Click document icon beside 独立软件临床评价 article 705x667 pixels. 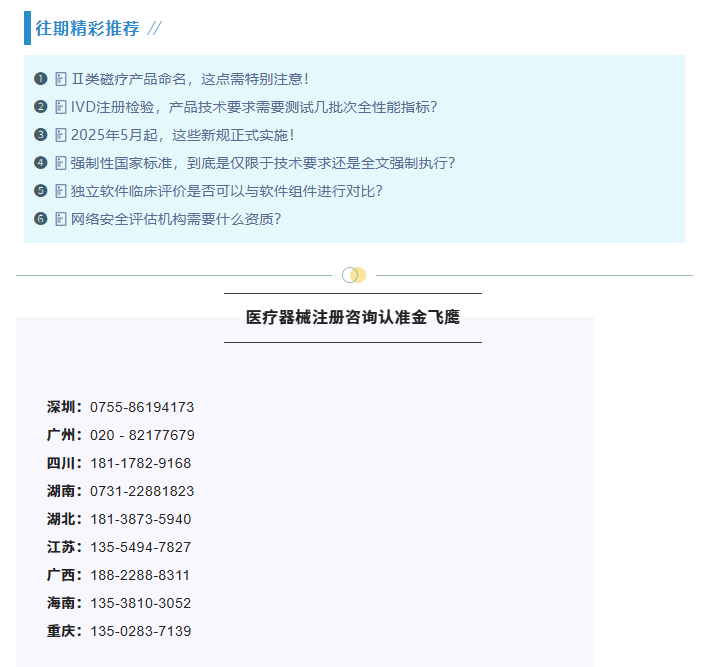coord(61,191)
